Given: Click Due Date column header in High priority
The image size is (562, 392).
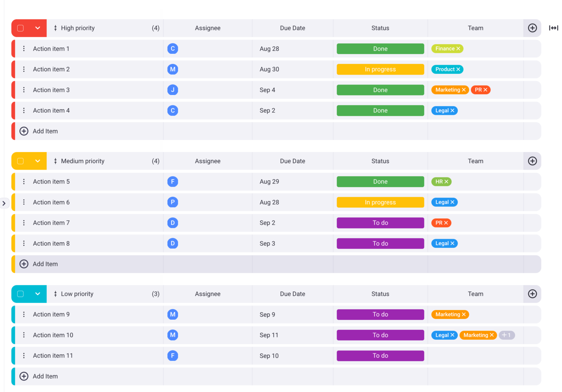Looking at the screenshot, I should pyautogui.click(x=292, y=28).
